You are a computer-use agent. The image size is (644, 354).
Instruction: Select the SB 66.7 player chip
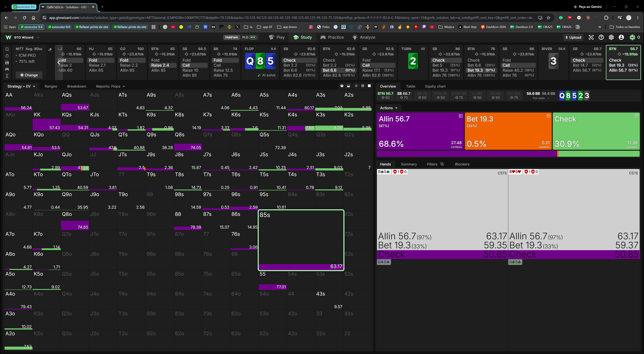pos(404,95)
